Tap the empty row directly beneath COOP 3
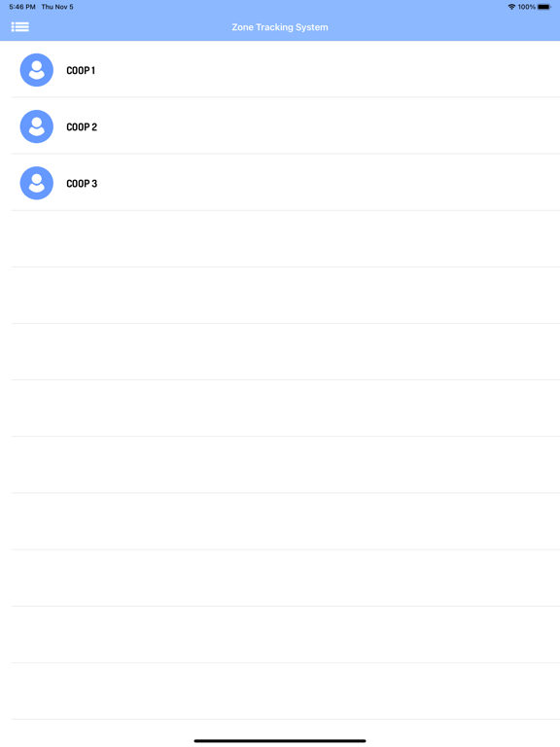 coord(286,238)
